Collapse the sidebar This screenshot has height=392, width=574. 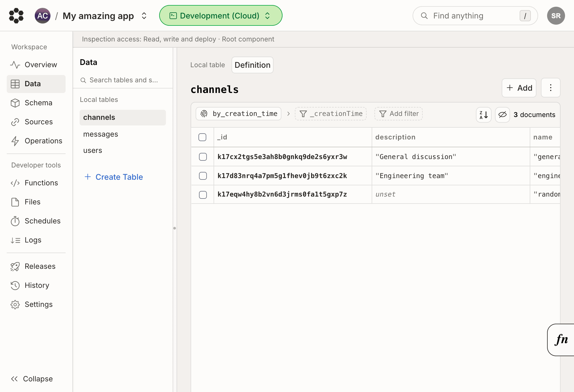[x=32, y=379]
